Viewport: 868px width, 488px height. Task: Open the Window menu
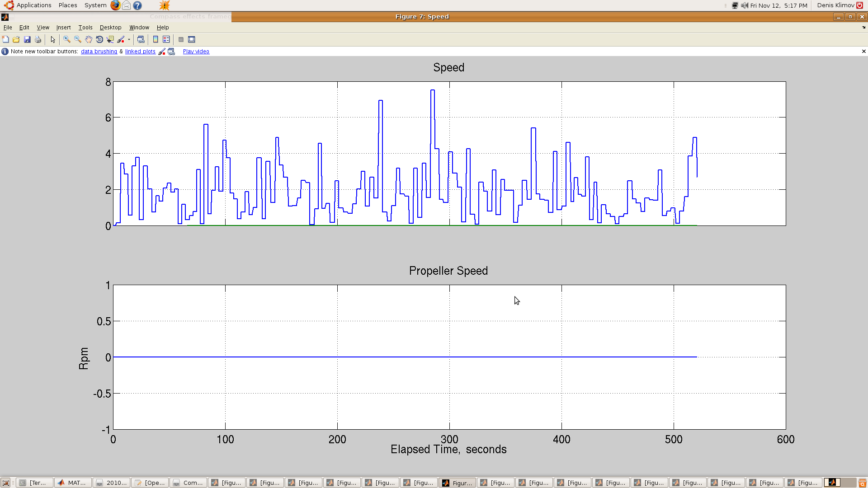pos(139,28)
